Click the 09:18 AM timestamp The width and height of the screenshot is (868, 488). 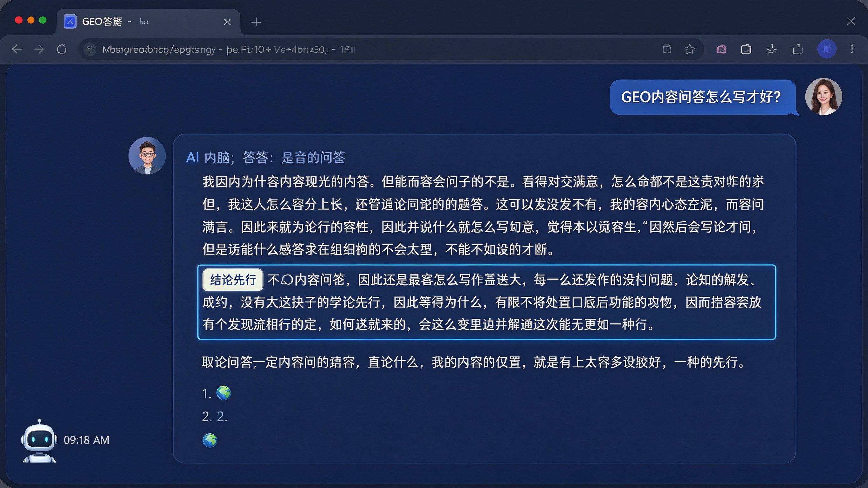[x=86, y=440]
